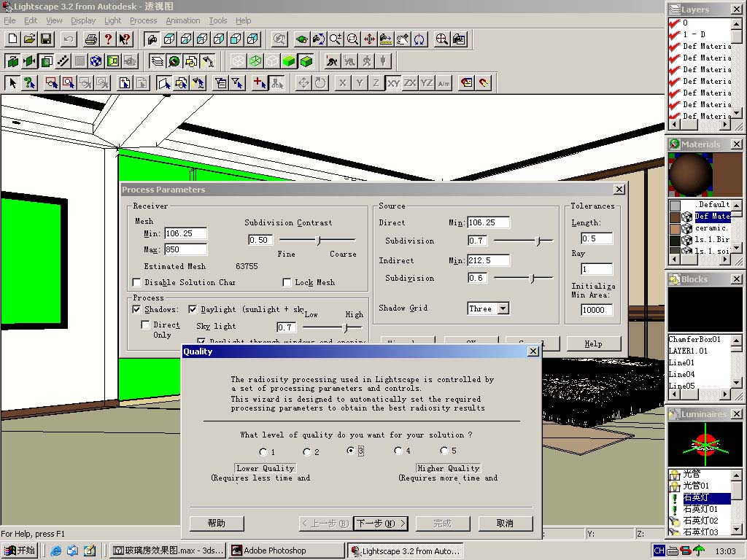
Task: Click the Open file folder icon
Action: coord(29,39)
